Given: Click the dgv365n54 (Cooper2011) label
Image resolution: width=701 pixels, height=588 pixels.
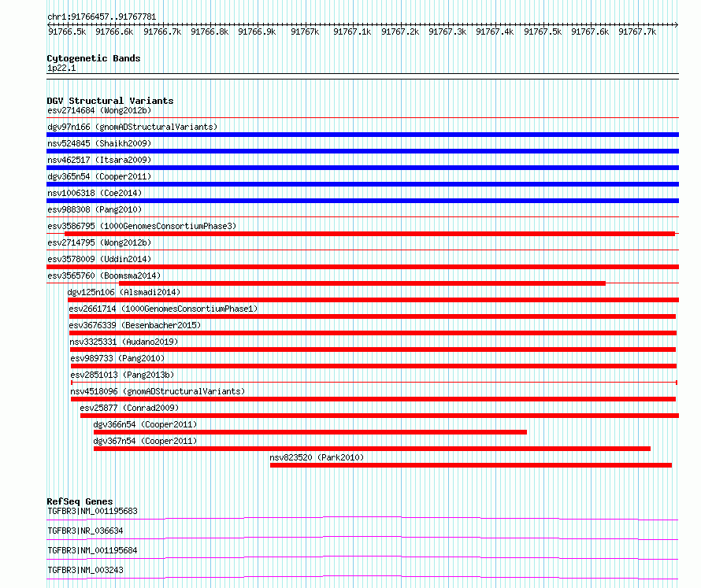Looking at the screenshot, I should click(99, 176).
